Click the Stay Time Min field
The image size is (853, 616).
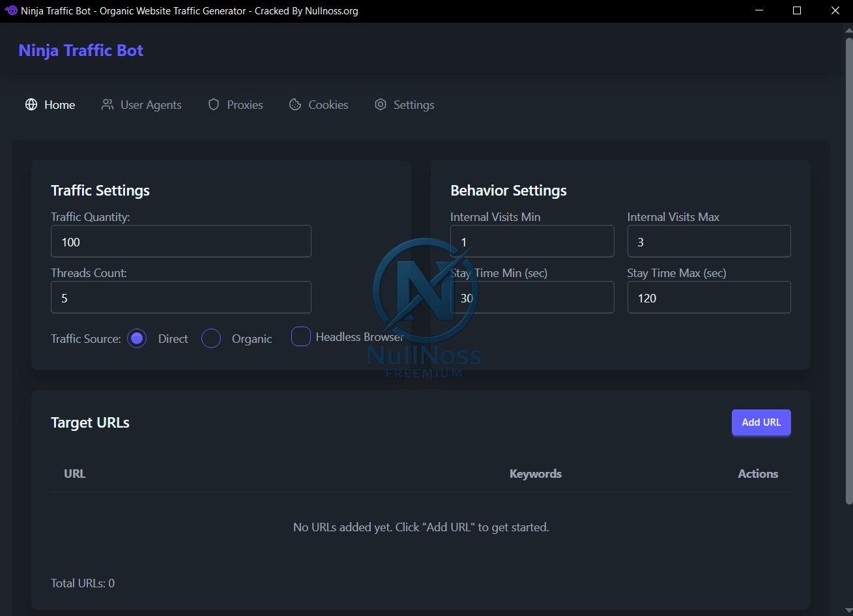532,297
